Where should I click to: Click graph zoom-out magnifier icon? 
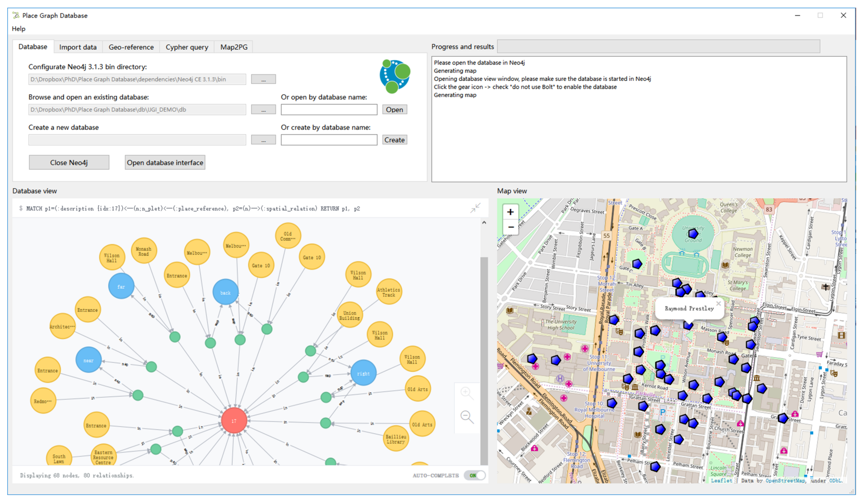click(x=466, y=416)
